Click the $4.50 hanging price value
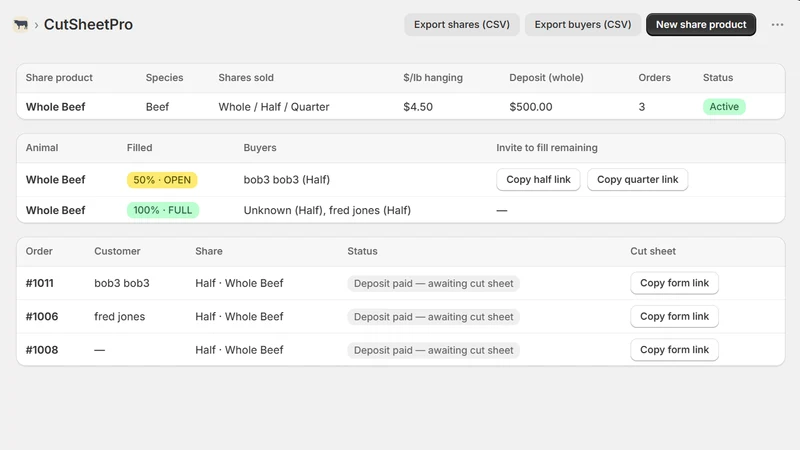The width and height of the screenshot is (800, 450). (x=418, y=107)
